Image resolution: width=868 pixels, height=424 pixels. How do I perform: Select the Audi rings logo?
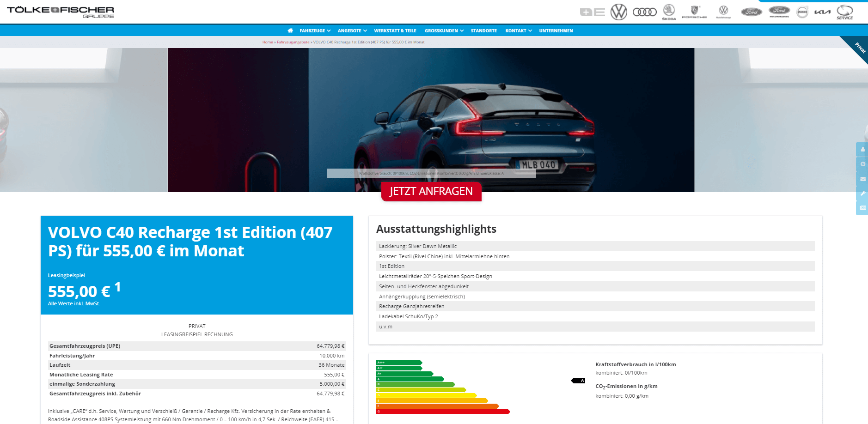645,12
